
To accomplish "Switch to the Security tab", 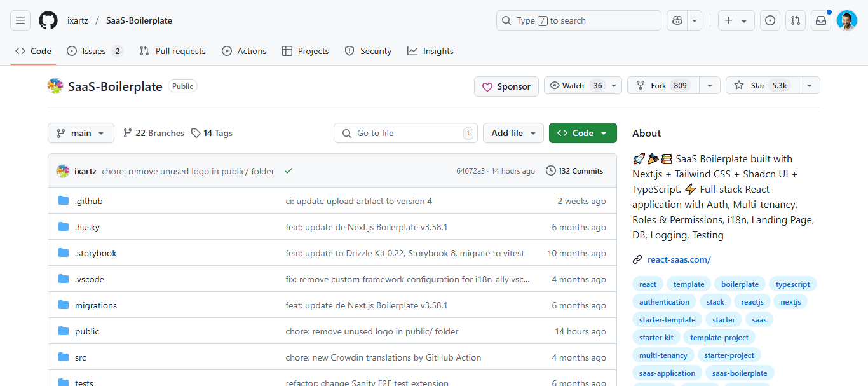I will pos(368,51).
